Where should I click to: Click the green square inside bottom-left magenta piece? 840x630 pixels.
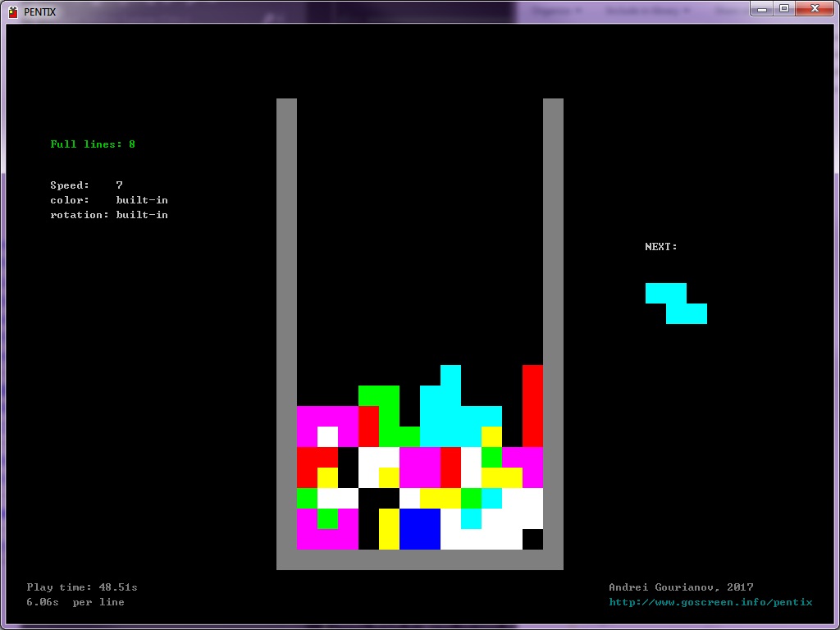(327, 518)
